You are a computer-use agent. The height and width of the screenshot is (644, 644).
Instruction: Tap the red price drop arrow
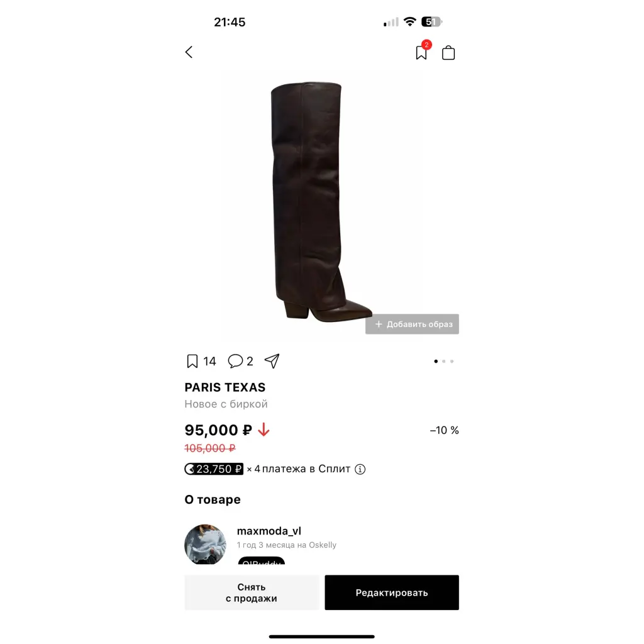[x=264, y=430]
